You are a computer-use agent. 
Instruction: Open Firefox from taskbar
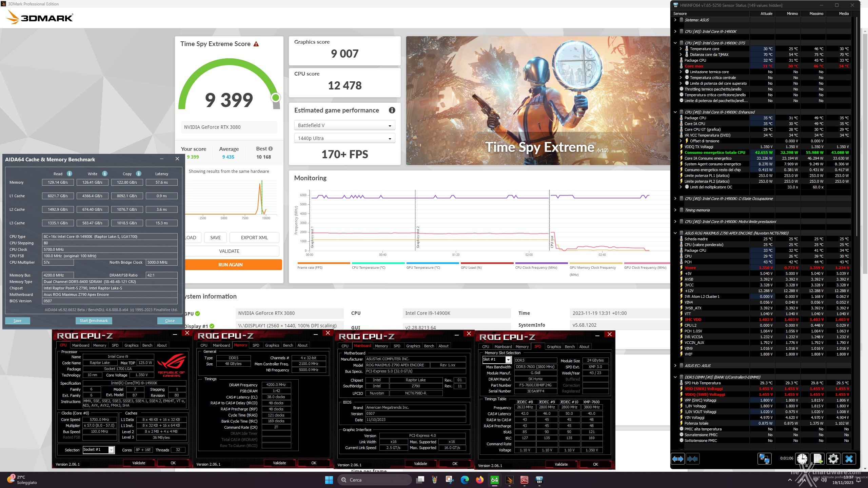click(x=479, y=480)
